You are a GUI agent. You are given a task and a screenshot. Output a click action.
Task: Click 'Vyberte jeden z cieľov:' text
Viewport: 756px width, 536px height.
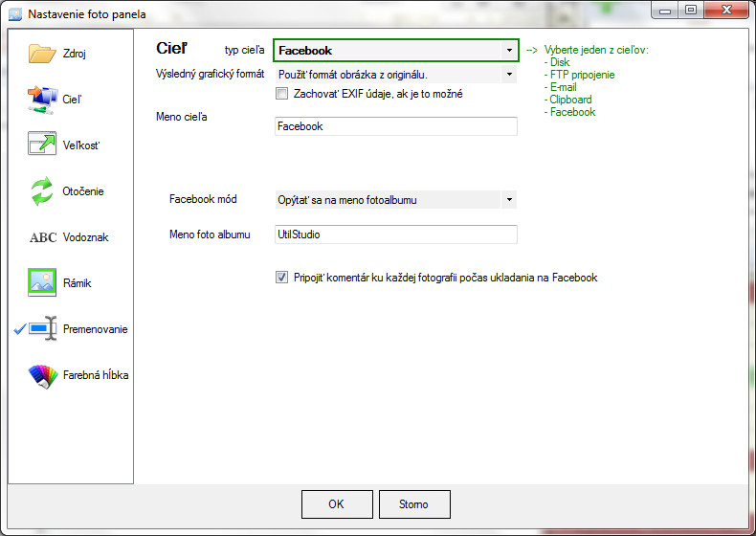tap(596, 50)
